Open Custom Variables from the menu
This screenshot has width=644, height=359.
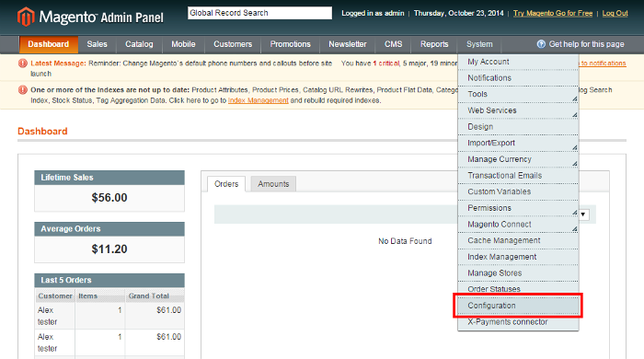(x=518, y=191)
